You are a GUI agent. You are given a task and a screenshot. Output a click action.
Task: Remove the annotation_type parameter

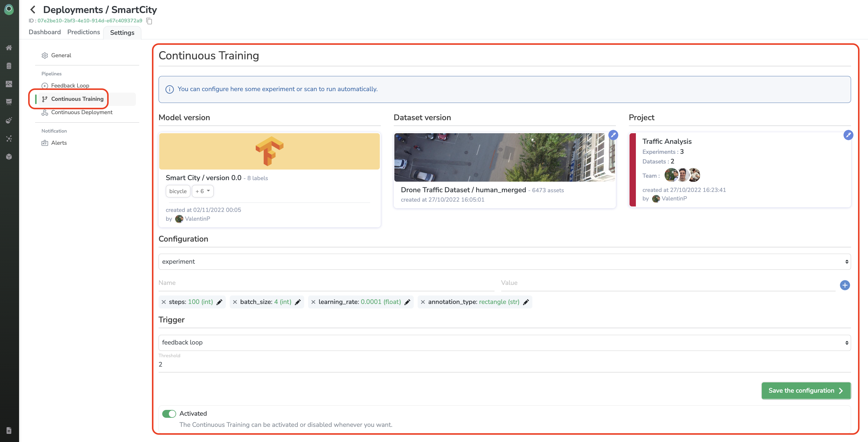pyautogui.click(x=422, y=302)
